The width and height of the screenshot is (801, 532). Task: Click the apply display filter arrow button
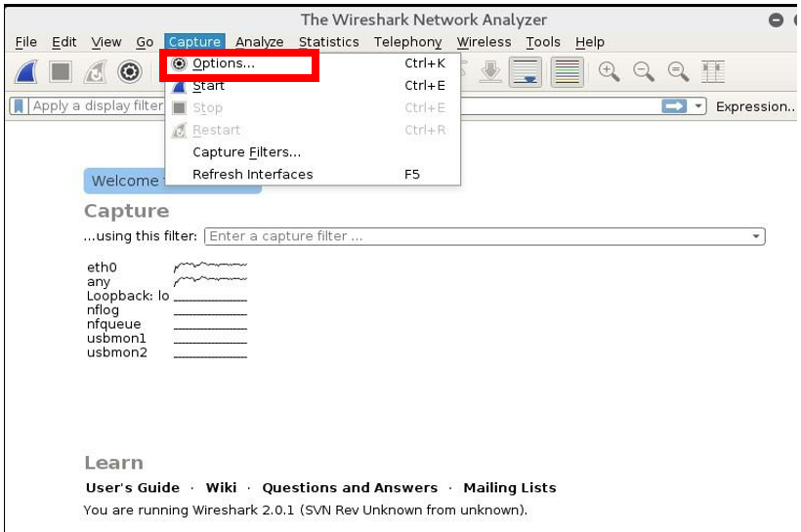674,106
